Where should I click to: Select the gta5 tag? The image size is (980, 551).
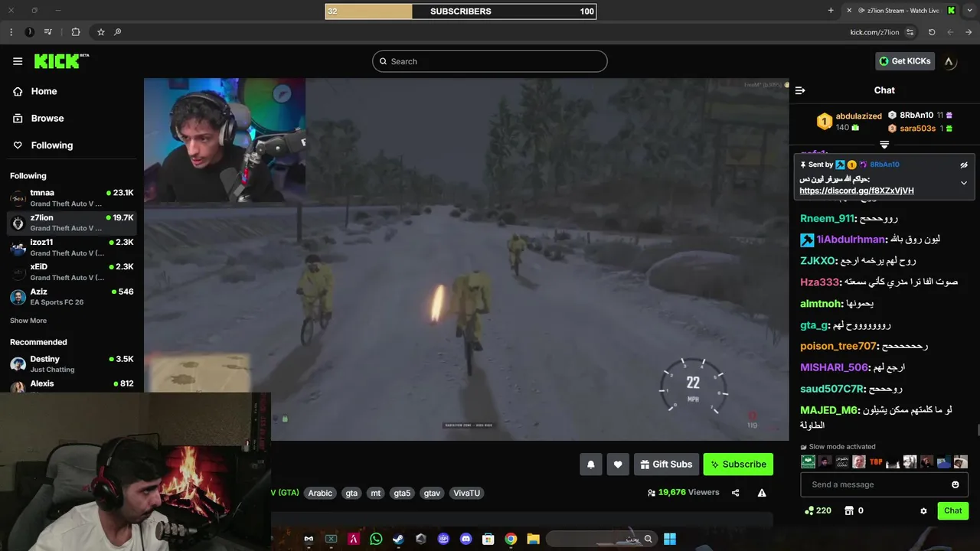[402, 493]
